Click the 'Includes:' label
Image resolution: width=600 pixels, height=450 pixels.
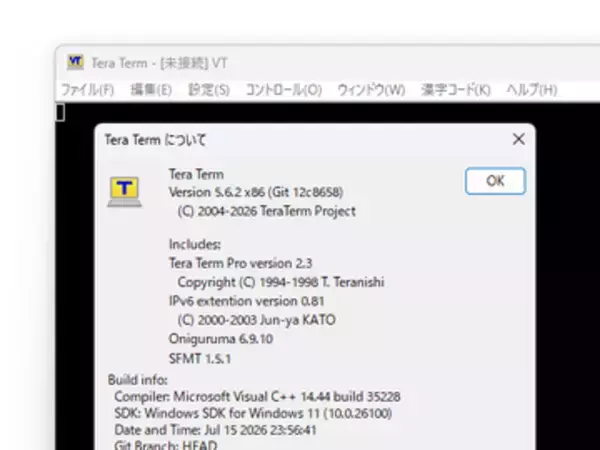coord(195,244)
